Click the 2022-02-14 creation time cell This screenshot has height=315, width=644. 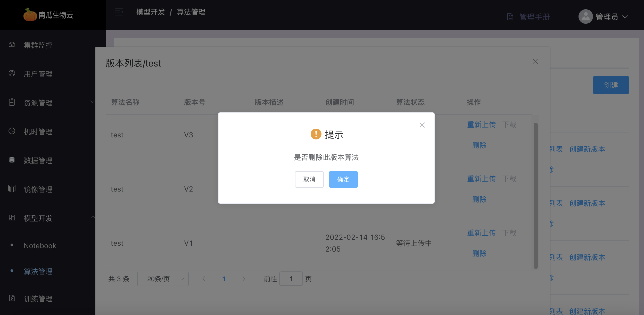coord(355,243)
